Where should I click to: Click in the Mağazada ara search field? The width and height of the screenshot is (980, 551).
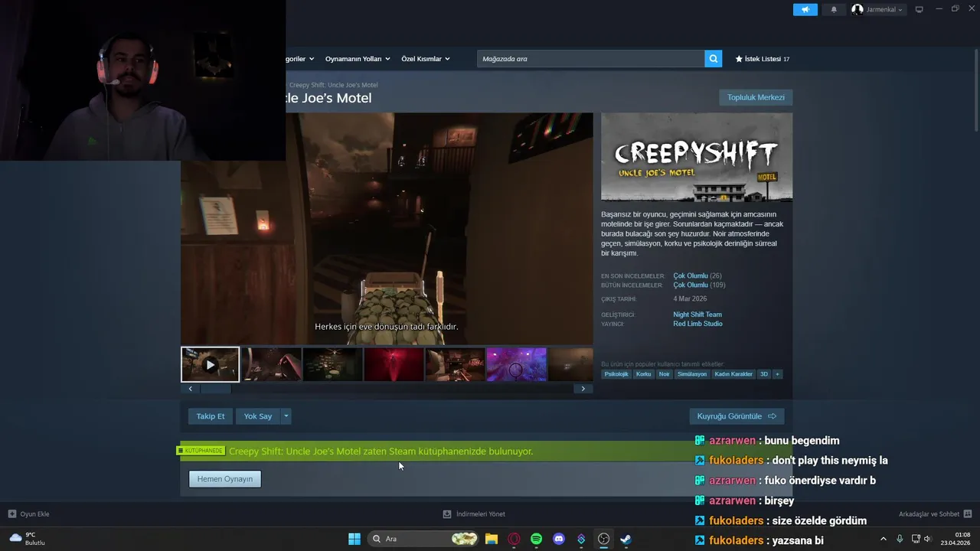coord(591,59)
